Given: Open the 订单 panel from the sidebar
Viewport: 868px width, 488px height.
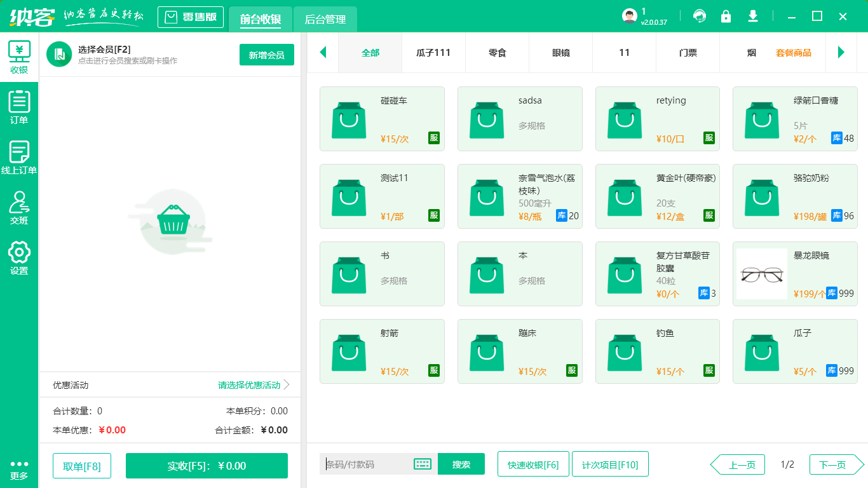Looking at the screenshot, I should coord(19,105).
